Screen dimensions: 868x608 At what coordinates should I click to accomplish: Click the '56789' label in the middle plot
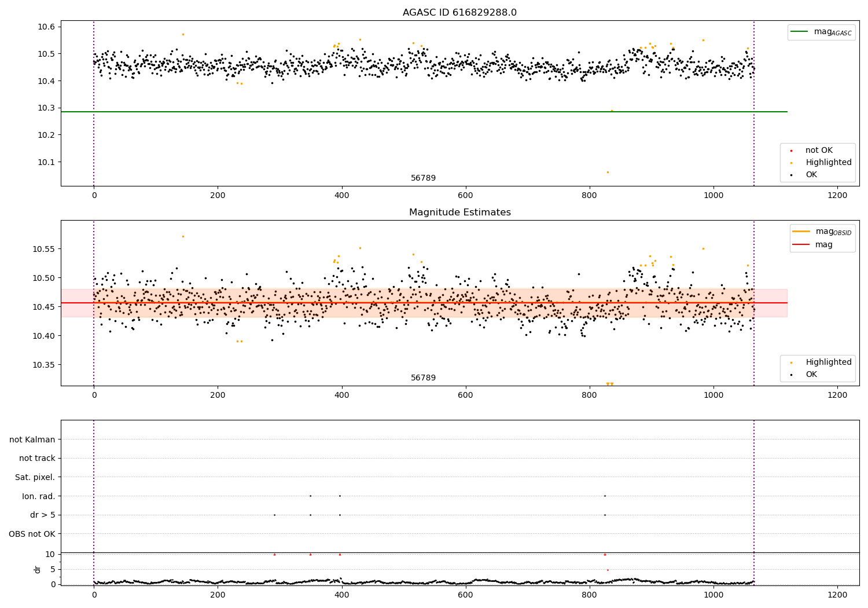423,378
